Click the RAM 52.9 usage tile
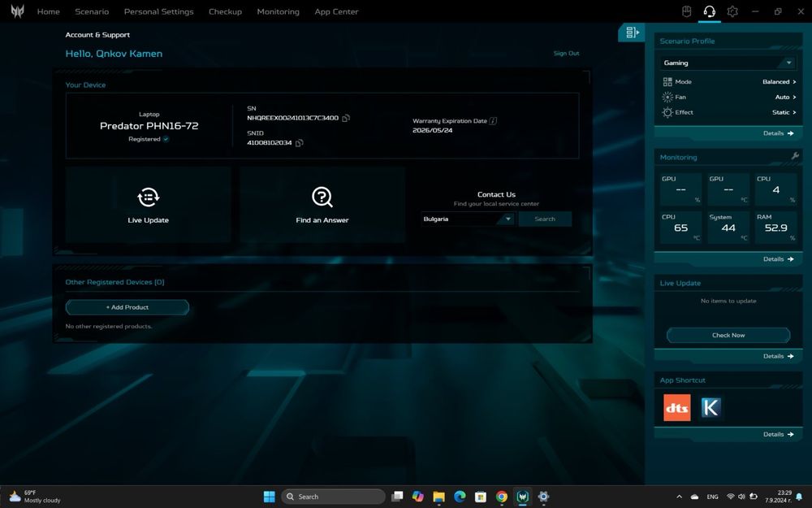The height and width of the screenshot is (508, 812). pyautogui.click(x=775, y=228)
